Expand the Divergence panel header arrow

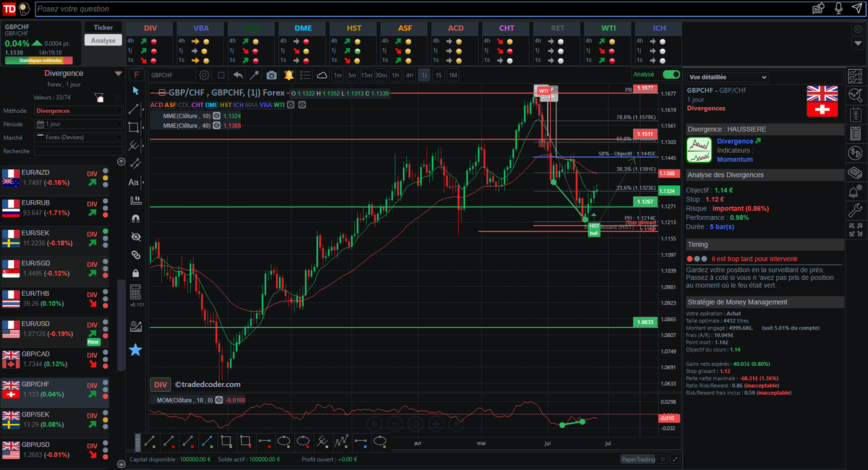tap(118, 73)
